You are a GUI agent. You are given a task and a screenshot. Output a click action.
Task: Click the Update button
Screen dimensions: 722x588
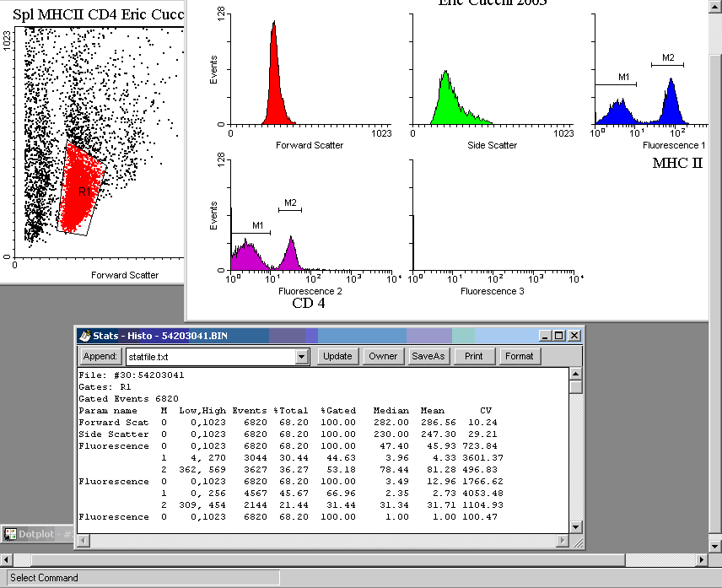(337, 356)
